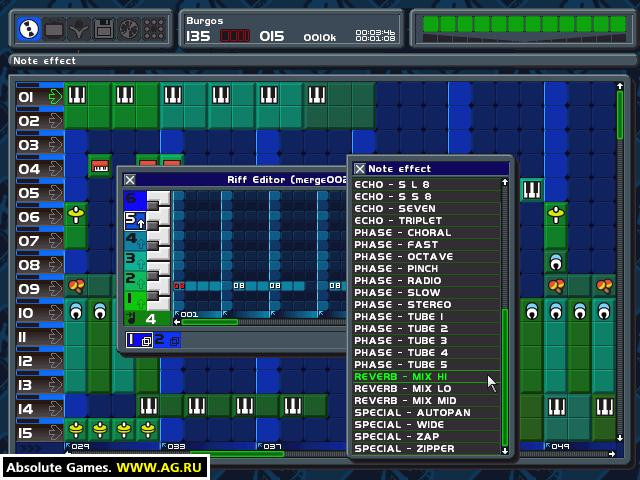Select the first piano riff on track 14
The image size is (640, 480).
tap(148, 407)
